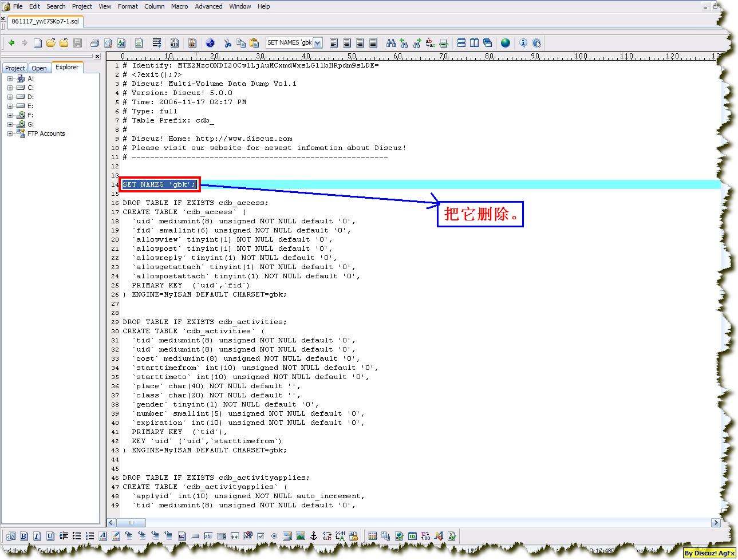Viewport: 738px width, 560px height.
Task: Tile windows vertically icon
Action: [x=475, y=43]
